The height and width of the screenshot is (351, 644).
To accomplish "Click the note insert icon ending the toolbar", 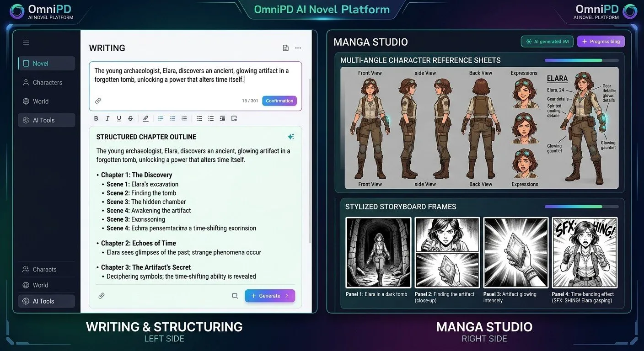I will 234,118.
